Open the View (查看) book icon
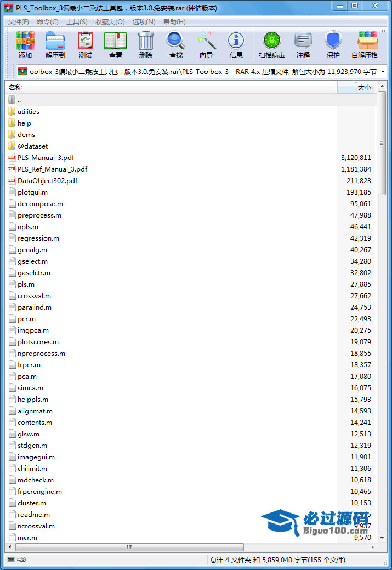Viewport: 392px width, 570px height. [116, 44]
